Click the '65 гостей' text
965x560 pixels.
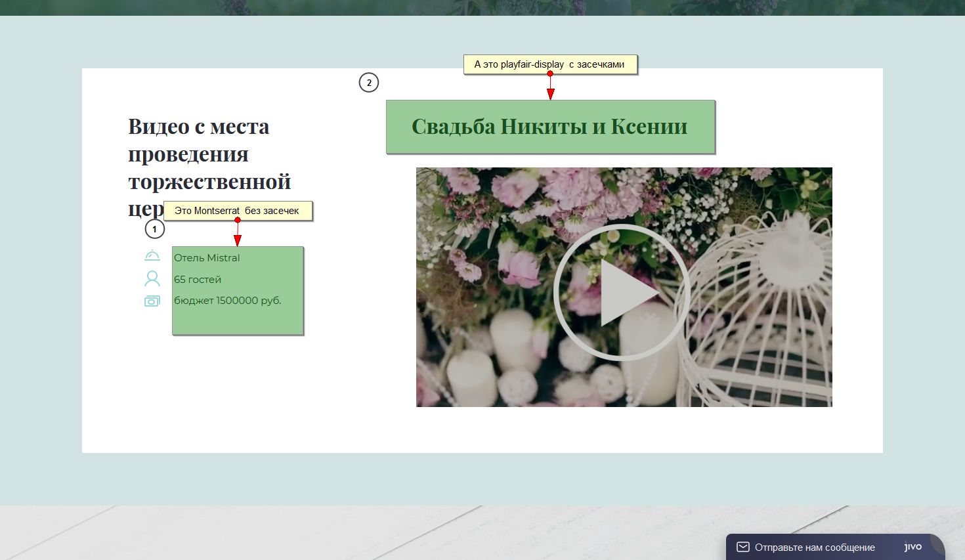pos(198,279)
